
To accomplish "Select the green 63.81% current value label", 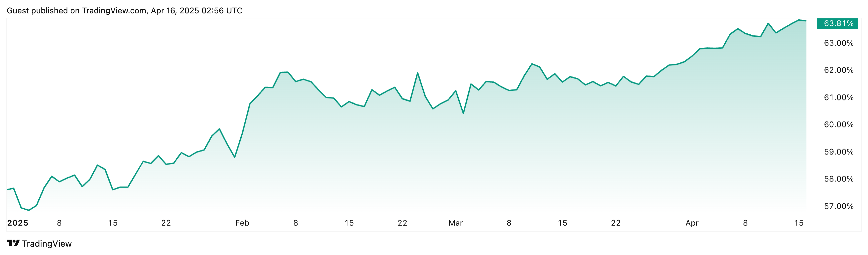I will point(838,23).
